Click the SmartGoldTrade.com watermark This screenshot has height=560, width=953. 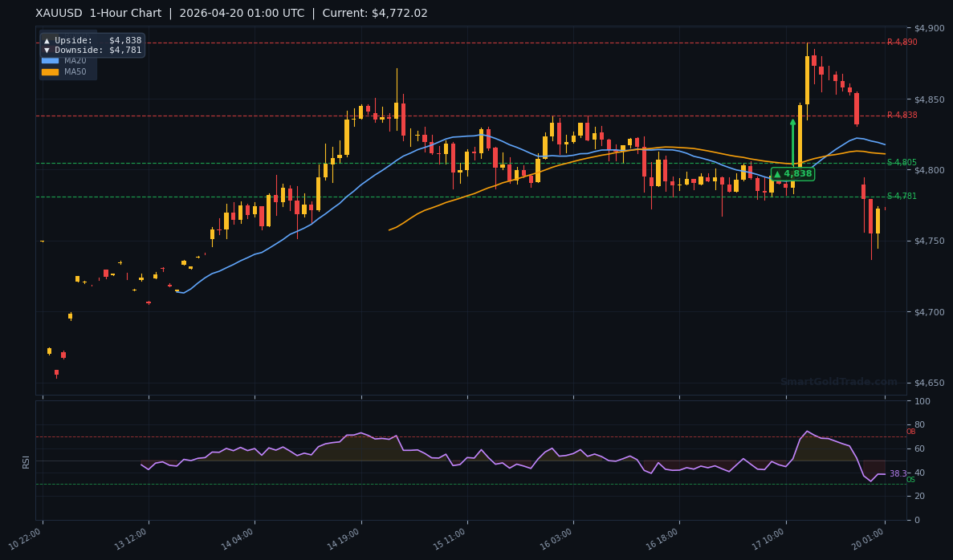(840, 381)
